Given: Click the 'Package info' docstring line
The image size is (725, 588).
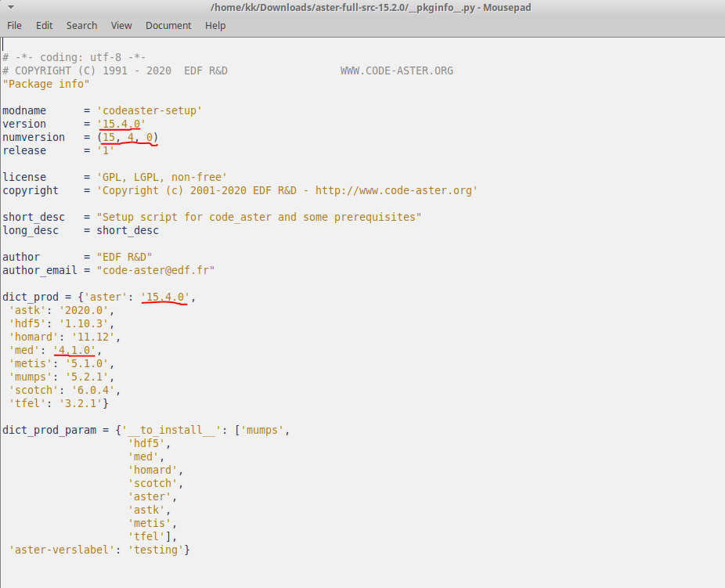Looking at the screenshot, I should click(45, 84).
